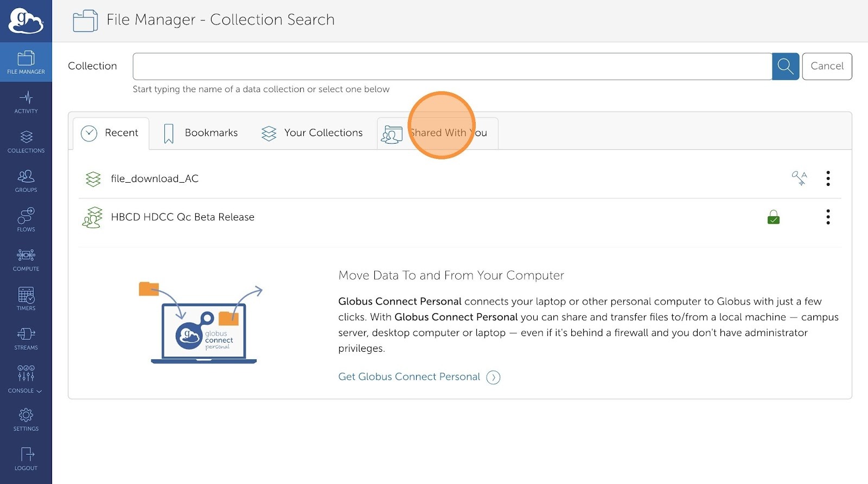Open options menu for HBCD HDCC
This screenshot has height=484, width=868.
[x=828, y=217]
